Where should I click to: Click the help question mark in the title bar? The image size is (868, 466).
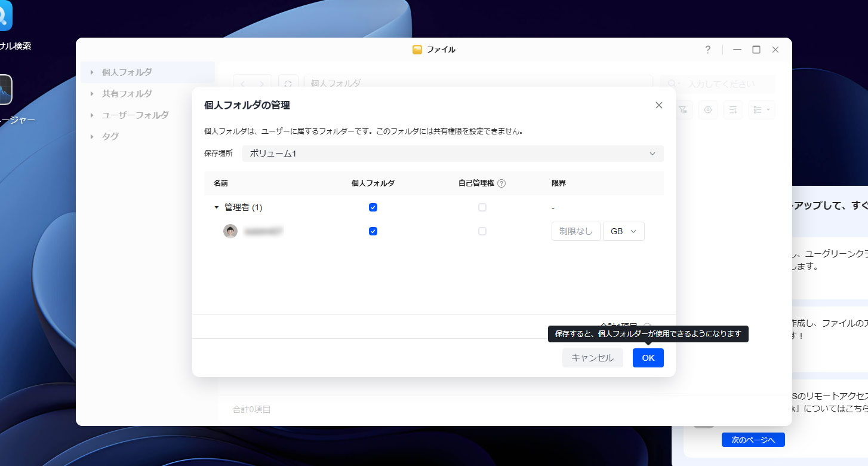pos(707,50)
